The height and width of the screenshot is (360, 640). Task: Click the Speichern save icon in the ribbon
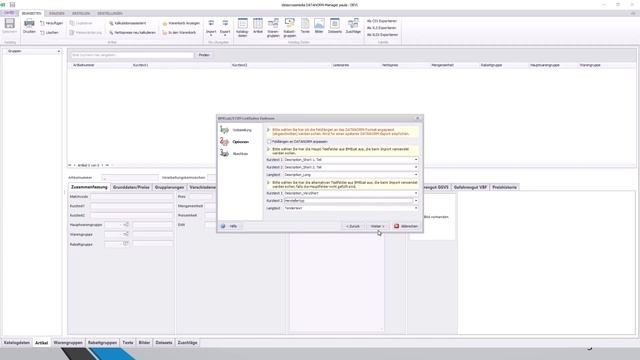coord(10,26)
